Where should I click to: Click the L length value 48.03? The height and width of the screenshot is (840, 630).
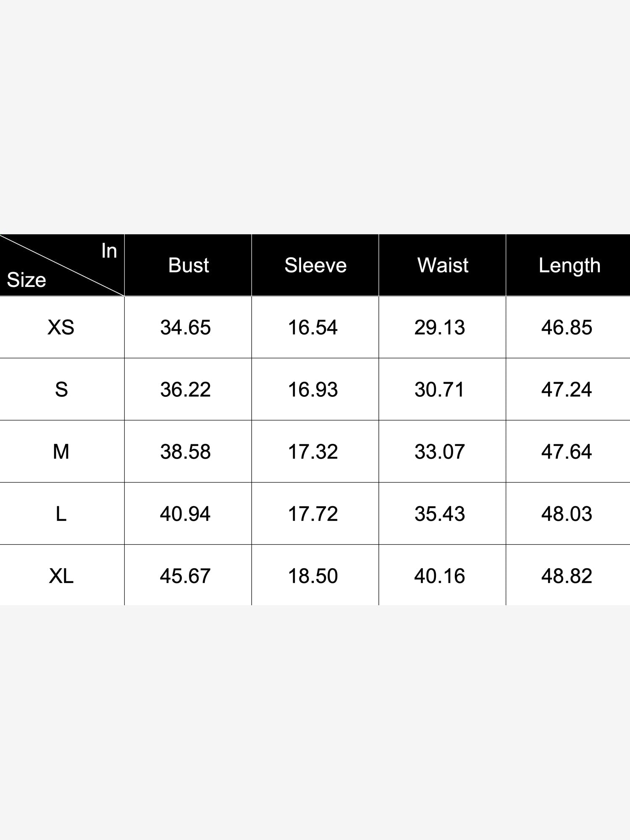[567, 514]
